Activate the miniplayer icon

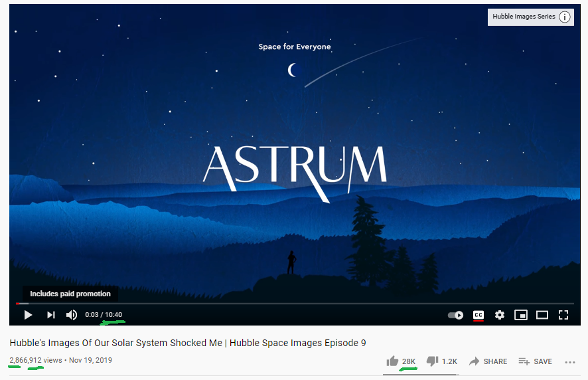521,315
